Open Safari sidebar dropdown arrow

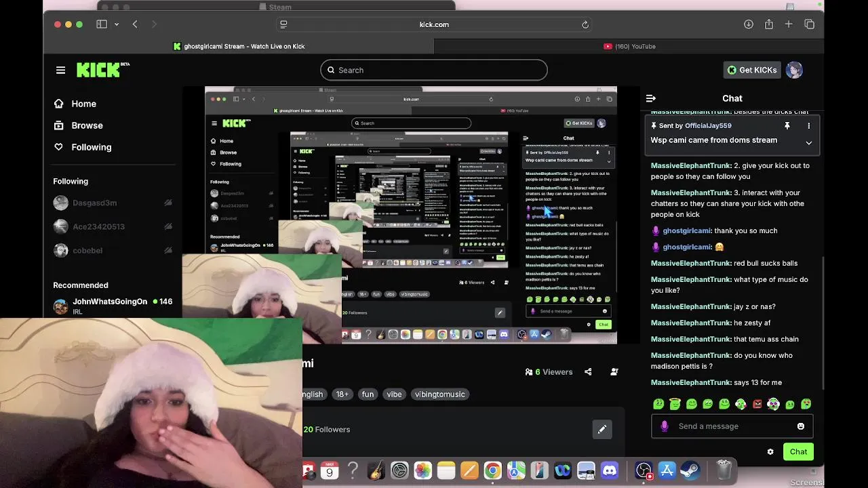(117, 24)
